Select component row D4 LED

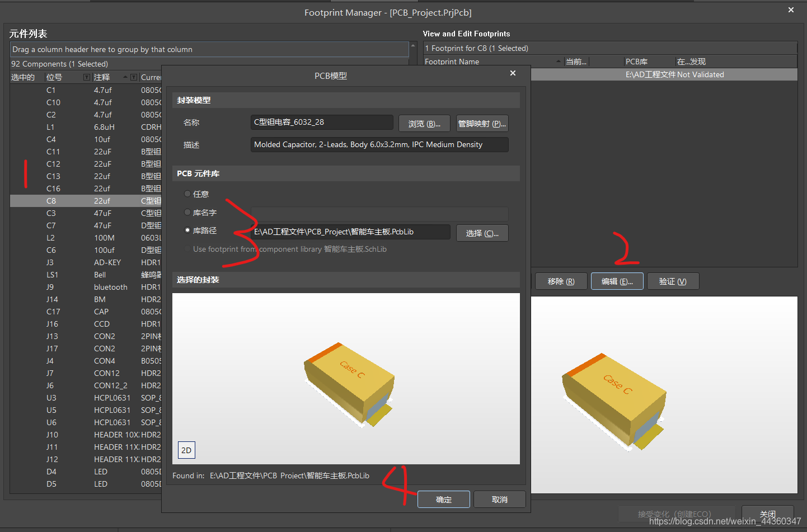point(86,472)
